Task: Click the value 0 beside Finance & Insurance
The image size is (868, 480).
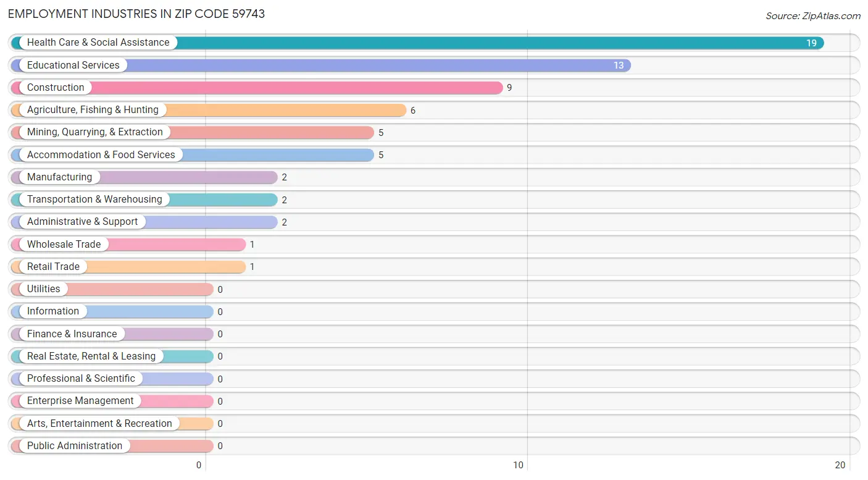Action: pos(220,334)
